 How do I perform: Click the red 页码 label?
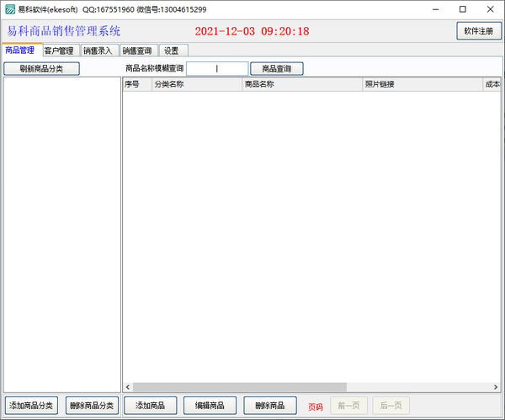(x=316, y=407)
